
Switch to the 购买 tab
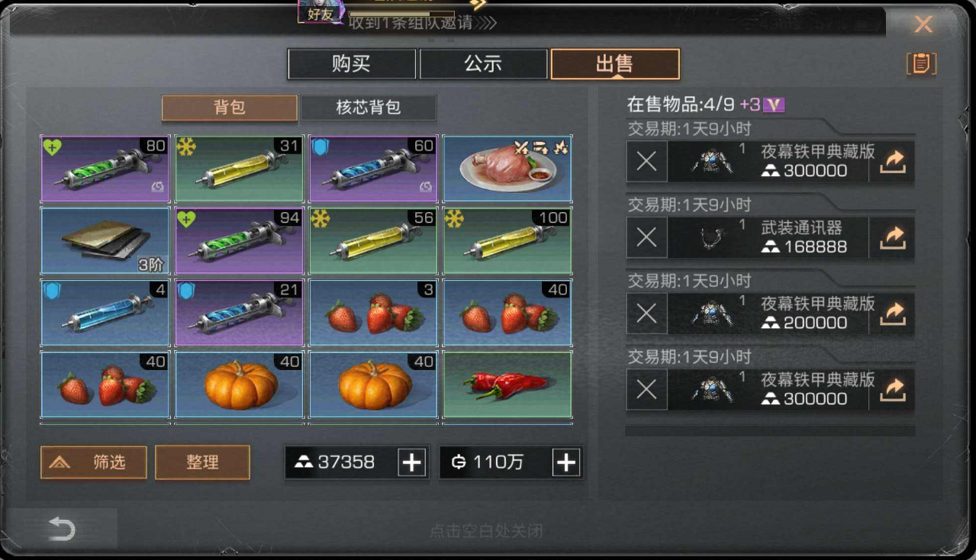point(352,64)
